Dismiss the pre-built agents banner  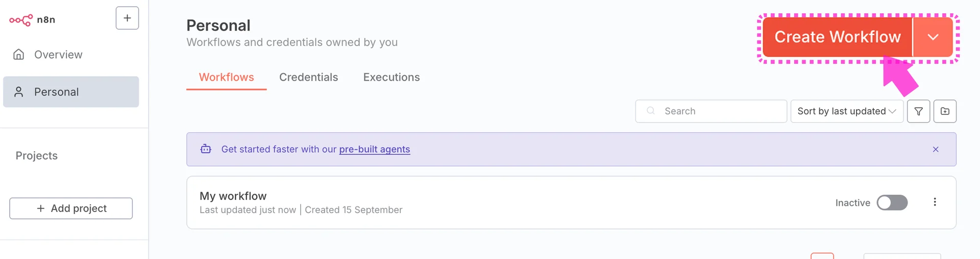[x=936, y=149]
